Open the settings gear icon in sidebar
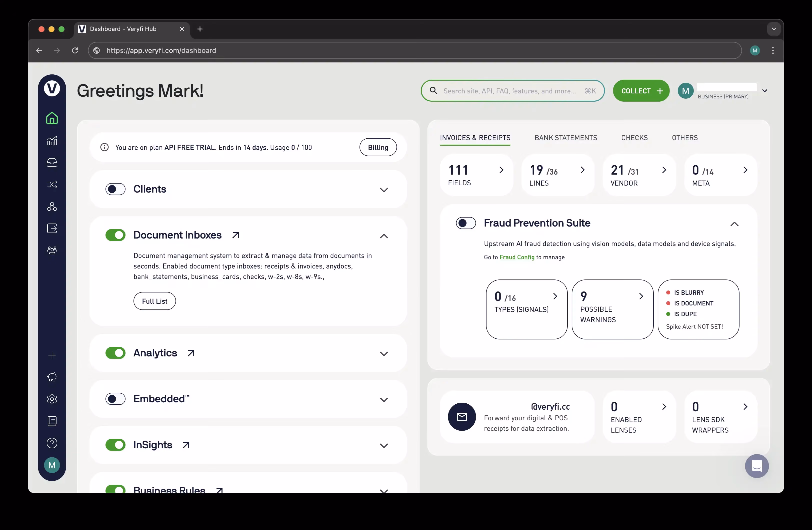Viewport: 812px width, 530px height. 52,399
